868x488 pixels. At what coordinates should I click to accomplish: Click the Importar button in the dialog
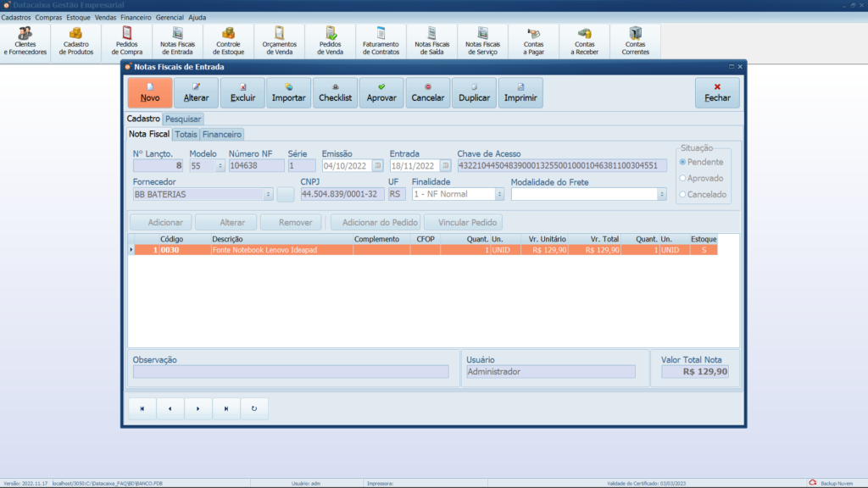(x=288, y=92)
